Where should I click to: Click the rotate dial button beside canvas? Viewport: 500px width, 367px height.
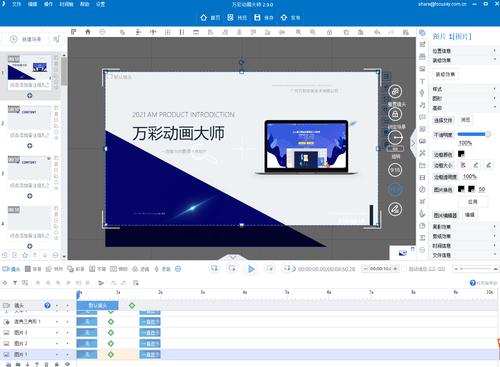pos(395,137)
